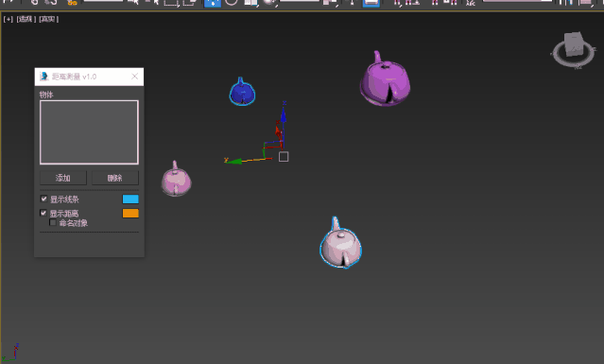Click the green Y axis arrow of the gizmo
Screen dimensions: 604x364
233,161
